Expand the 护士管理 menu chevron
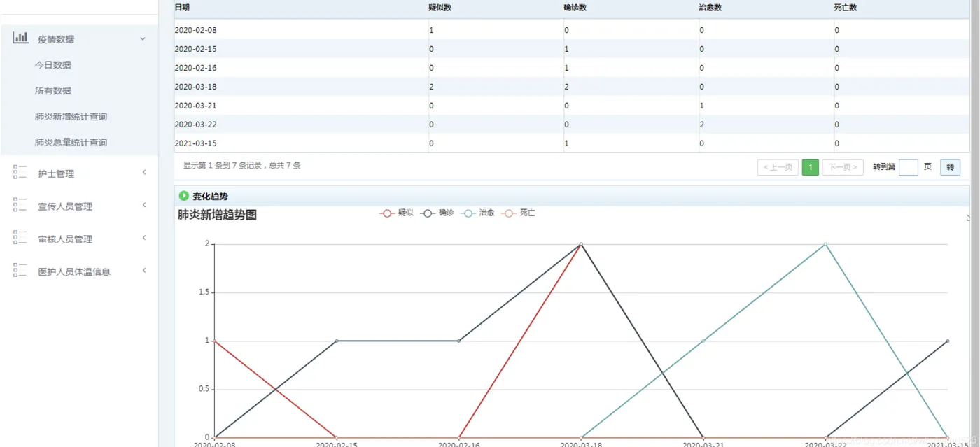The width and height of the screenshot is (980, 447). pos(144,172)
